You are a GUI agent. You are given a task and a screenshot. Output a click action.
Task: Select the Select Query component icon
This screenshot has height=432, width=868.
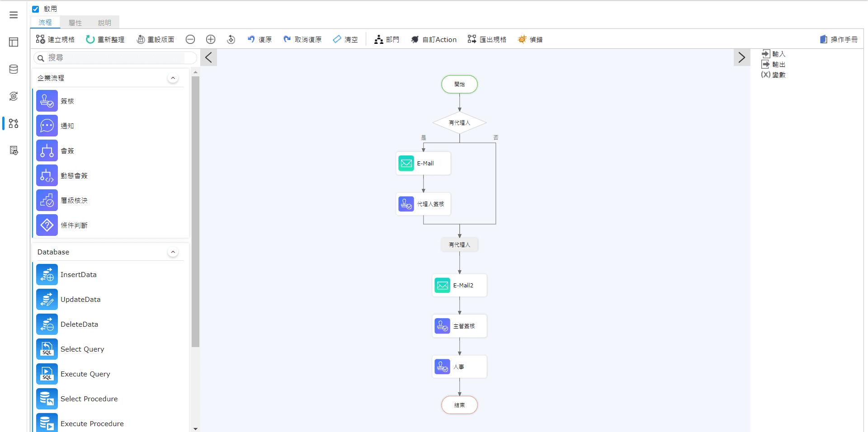pyautogui.click(x=47, y=349)
